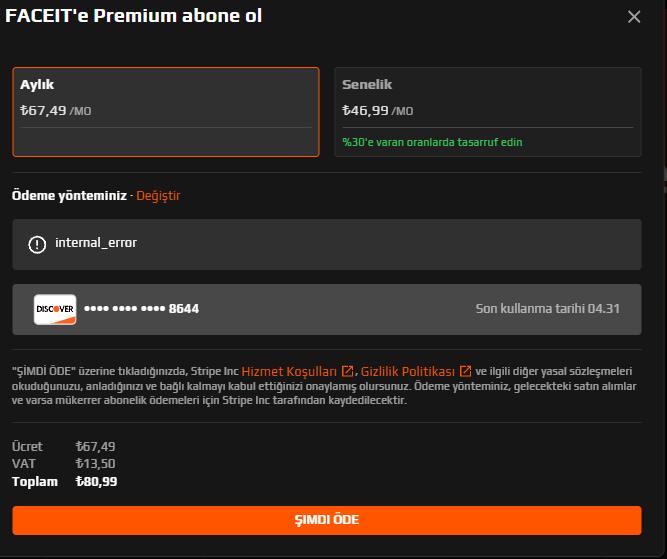Open the Hizmet Koşulları link
Image resolution: width=667 pixels, height=559 pixels.
coord(290,371)
